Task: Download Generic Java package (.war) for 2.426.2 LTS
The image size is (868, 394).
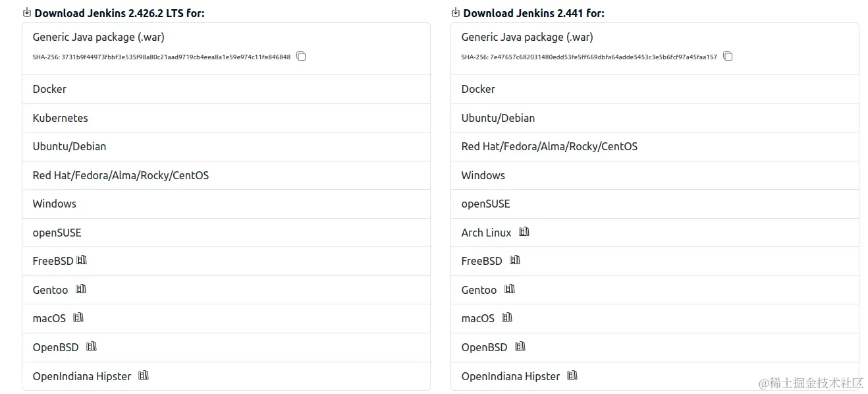Action: (x=226, y=49)
